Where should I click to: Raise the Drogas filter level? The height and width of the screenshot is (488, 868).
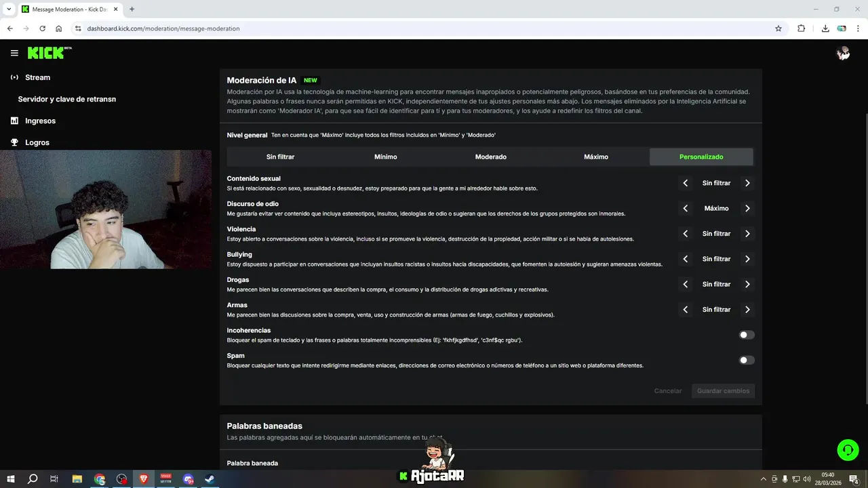point(747,284)
